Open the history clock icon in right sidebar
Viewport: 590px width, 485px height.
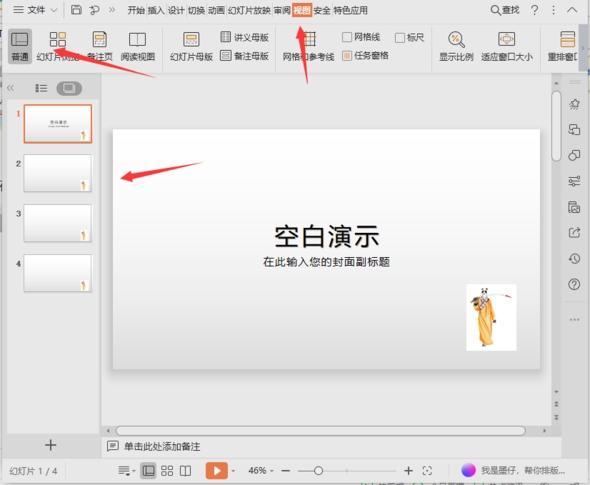pyautogui.click(x=574, y=258)
